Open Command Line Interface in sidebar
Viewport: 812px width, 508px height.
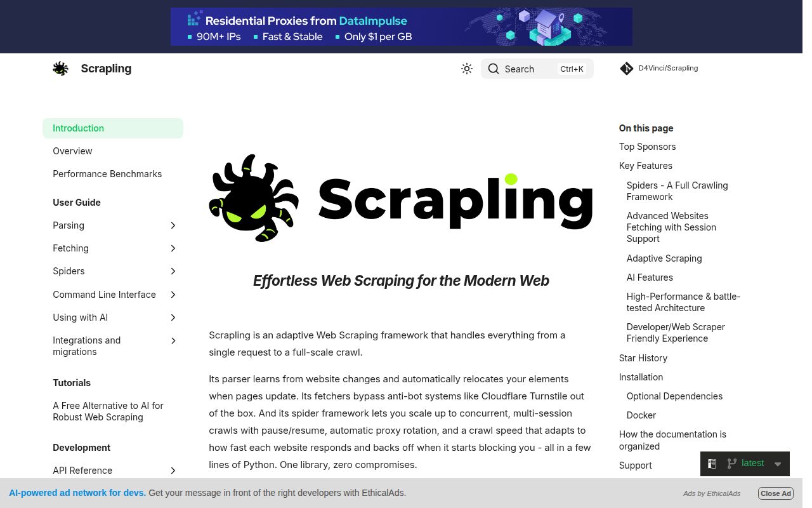pyautogui.click(x=104, y=295)
